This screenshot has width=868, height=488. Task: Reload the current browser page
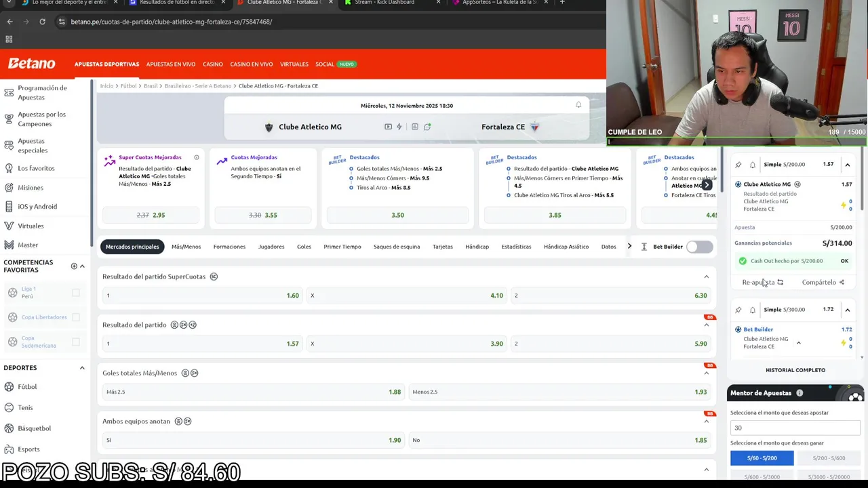(x=42, y=22)
